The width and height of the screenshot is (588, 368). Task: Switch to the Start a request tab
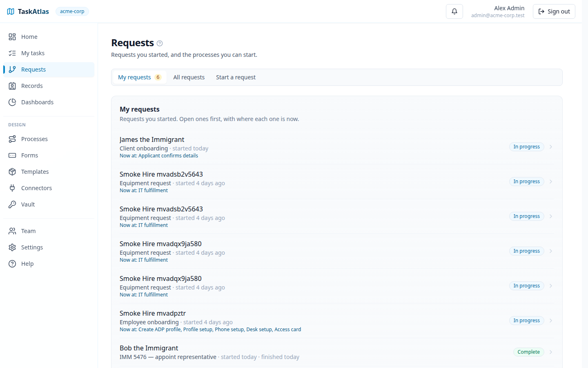pyautogui.click(x=236, y=77)
